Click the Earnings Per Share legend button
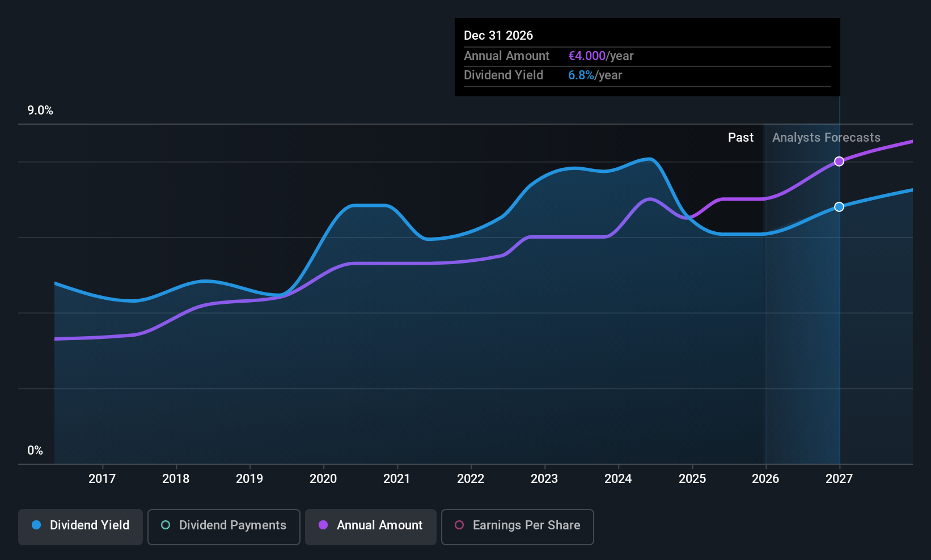The height and width of the screenshot is (560, 931). [517, 526]
